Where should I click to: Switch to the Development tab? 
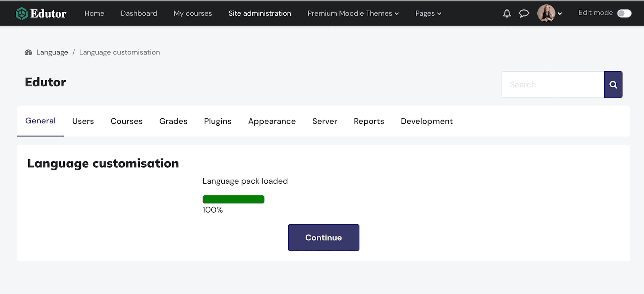[x=427, y=121]
